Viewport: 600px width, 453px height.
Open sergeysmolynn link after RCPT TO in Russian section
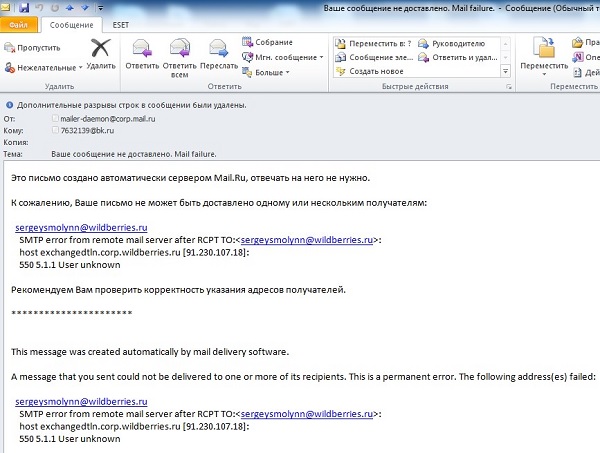tap(307, 240)
